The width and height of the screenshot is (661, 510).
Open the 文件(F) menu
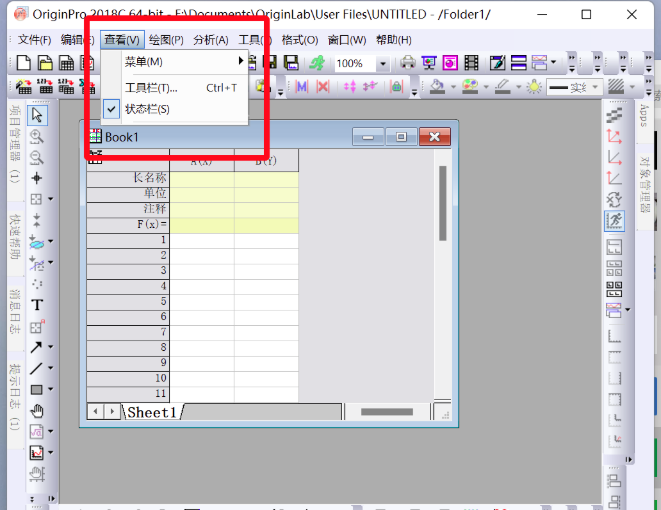coord(34,40)
